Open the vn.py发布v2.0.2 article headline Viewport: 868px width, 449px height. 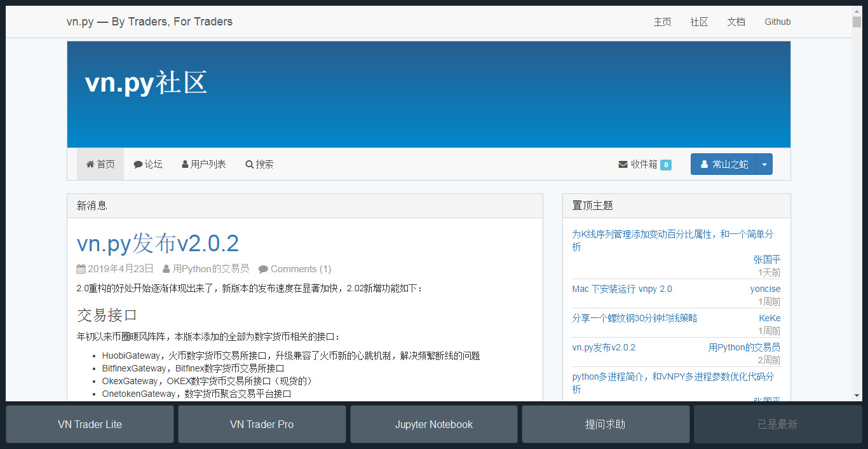pyautogui.click(x=158, y=244)
